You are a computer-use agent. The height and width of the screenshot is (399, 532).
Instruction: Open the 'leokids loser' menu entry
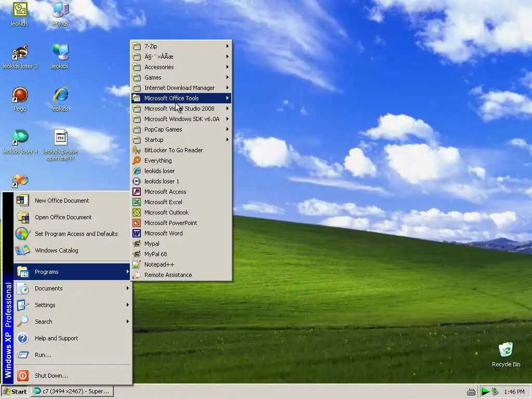pos(181,170)
